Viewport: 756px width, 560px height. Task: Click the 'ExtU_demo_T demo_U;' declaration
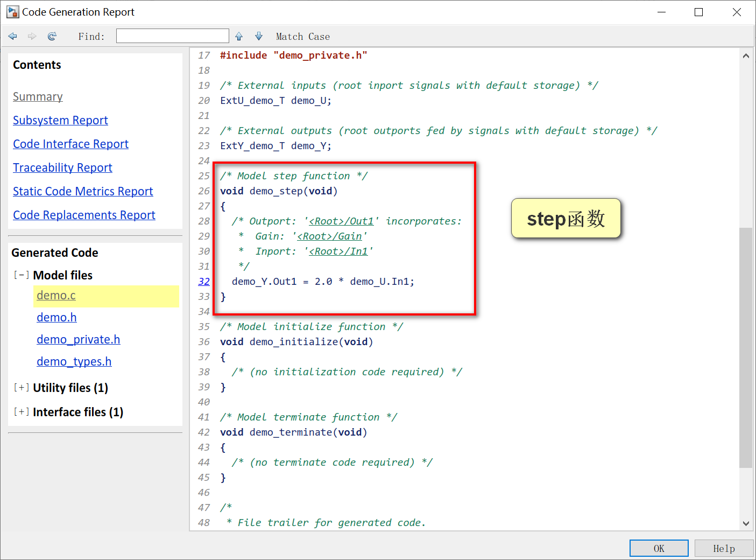276,101
